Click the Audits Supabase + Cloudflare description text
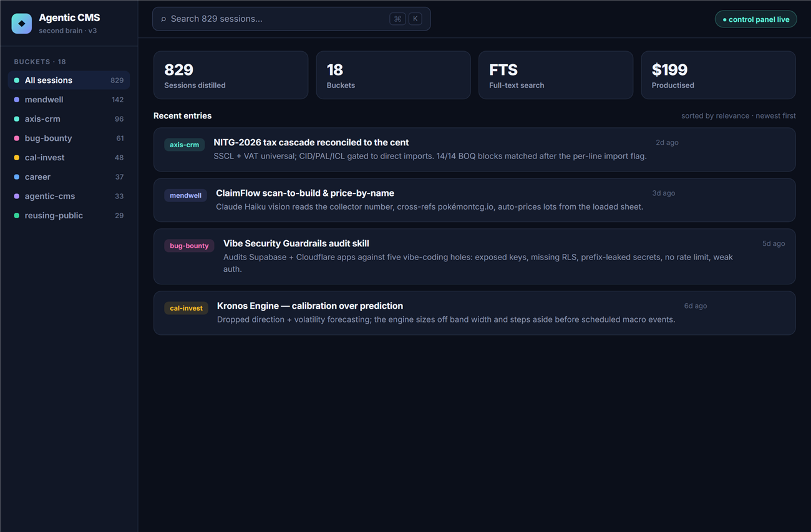The height and width of the screenshot is (532, 811). pyautogui.click(x=478, y=263)
